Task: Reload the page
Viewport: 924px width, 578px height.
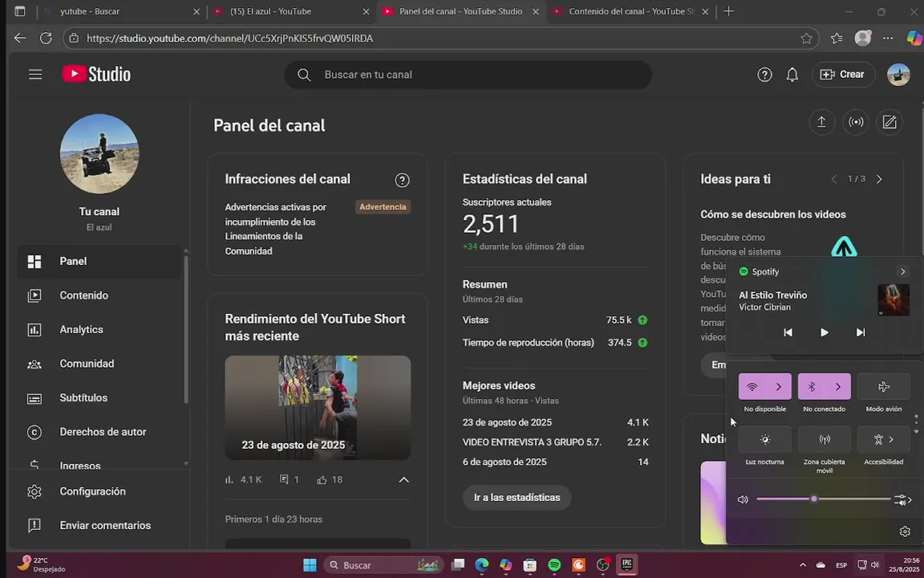Action: pyautogui.click(x=46, y=39)
